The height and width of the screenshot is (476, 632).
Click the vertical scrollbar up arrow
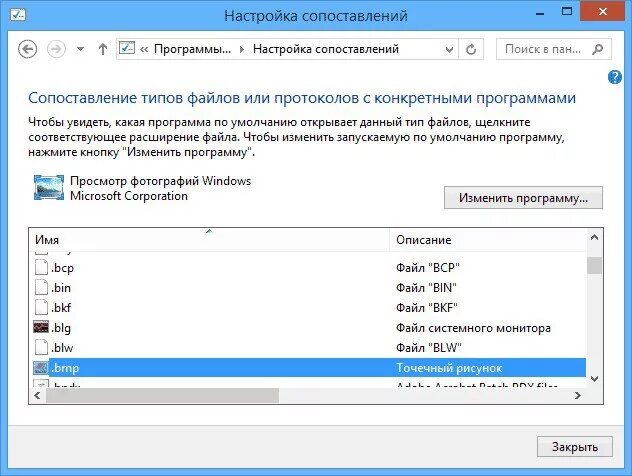click(x=594, y=237)
